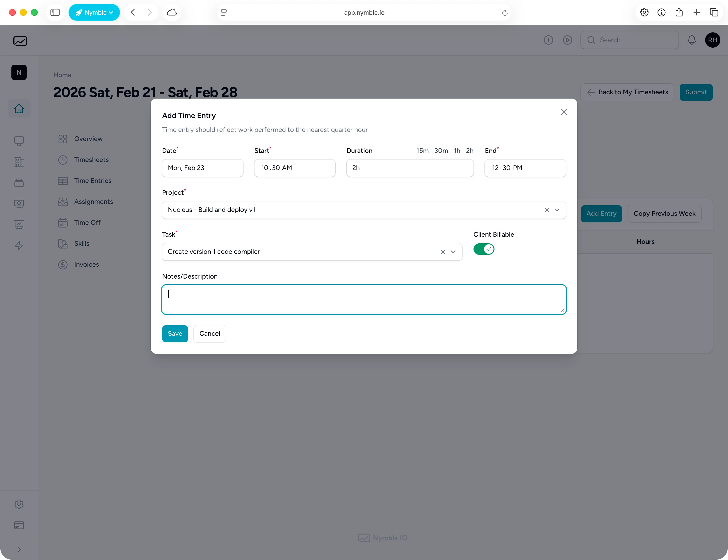Save the time entry

point(175,333)
